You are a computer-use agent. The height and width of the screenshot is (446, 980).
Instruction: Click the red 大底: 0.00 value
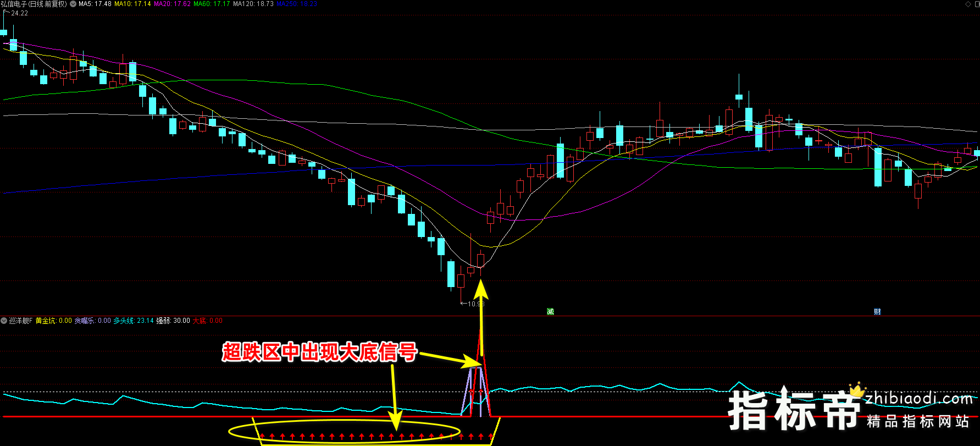coord(208,321)
